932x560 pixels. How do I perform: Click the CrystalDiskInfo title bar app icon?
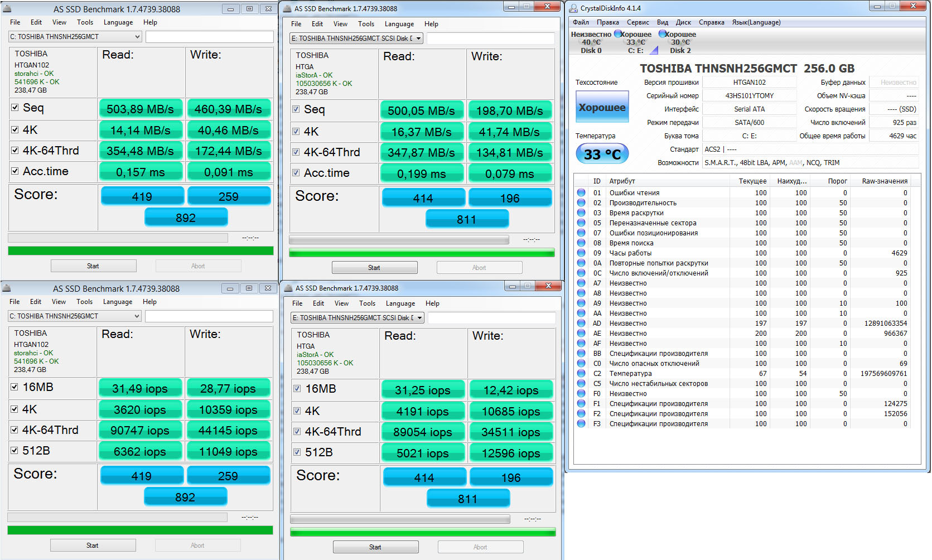(573, 8)
